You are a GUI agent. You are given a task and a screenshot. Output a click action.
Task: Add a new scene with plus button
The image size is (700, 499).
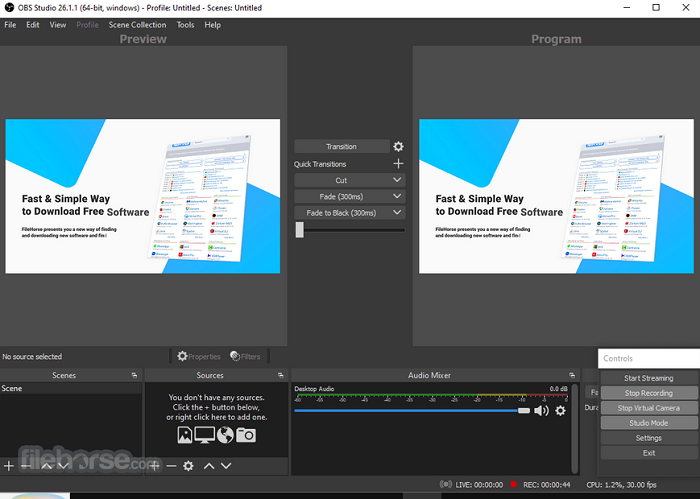pyautogui.click(x=9, y=466)
